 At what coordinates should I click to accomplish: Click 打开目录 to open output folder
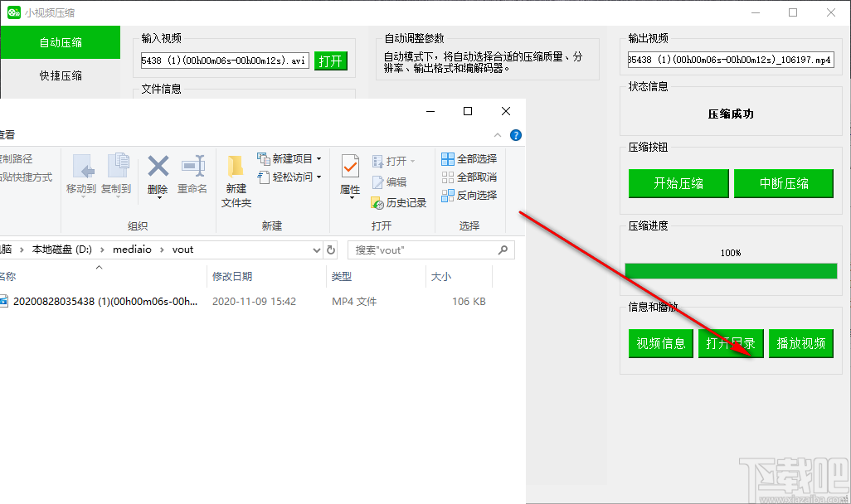click(731, 343)
